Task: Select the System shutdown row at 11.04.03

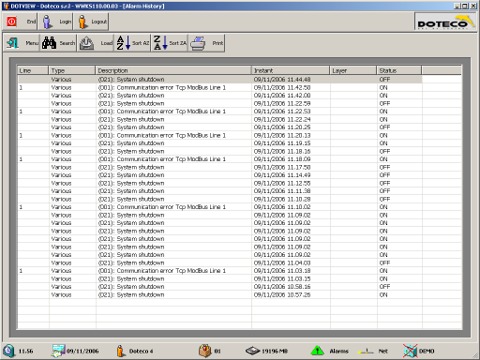Action: click(220, 263)
